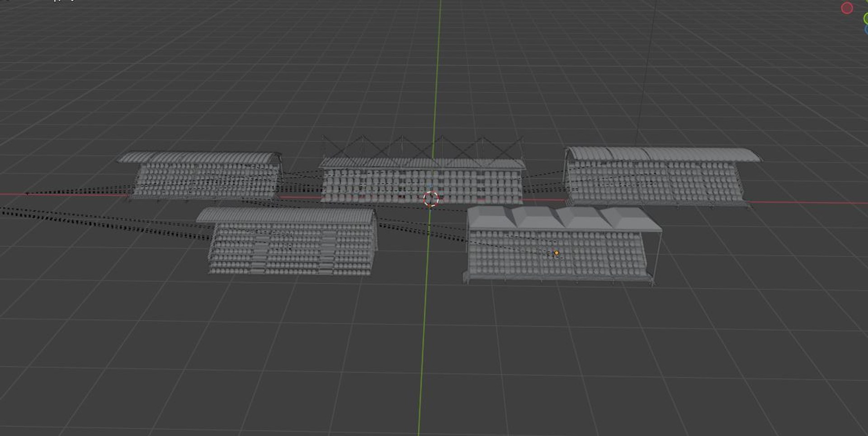Viewport: 868px width, 436px height.
Task: Click the 3D cursor at the world origin
Action: (430, 199)
